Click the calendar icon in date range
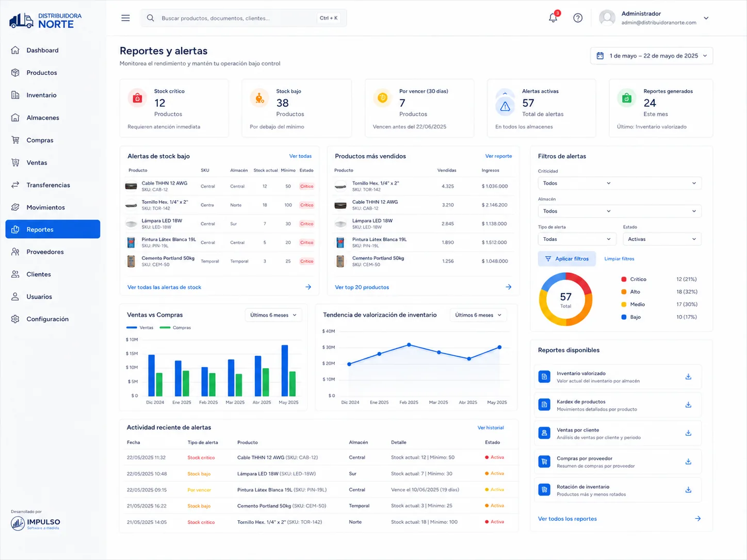 coord(600,56)
